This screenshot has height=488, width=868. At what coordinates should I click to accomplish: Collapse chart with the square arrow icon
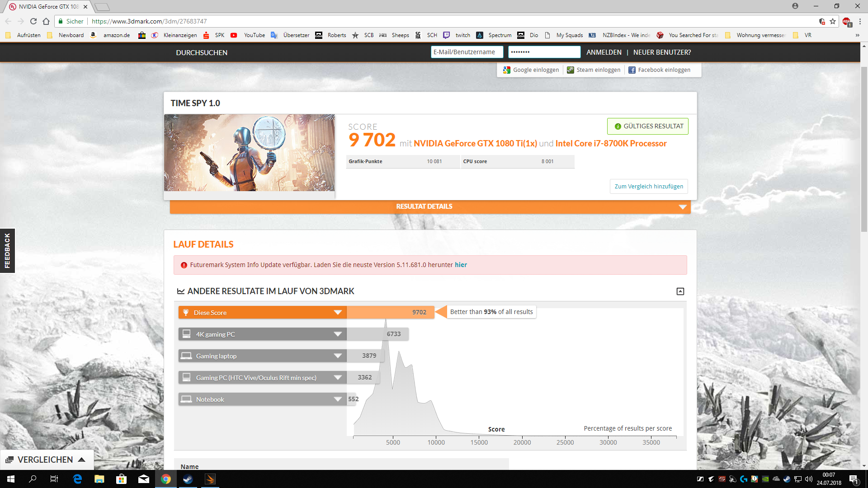click(x=680, y=291)
